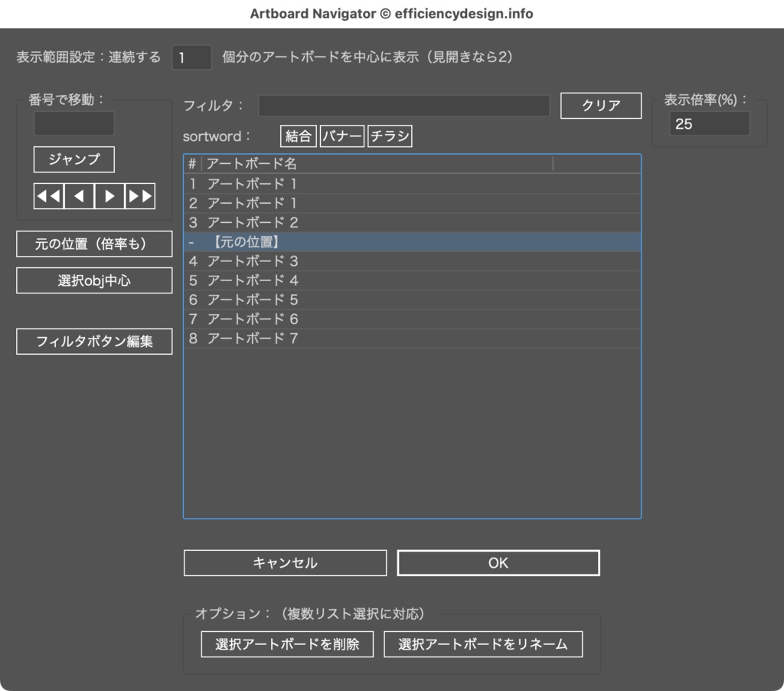
Task: Click the fast-rewind navigation arrow icon
Action: (x=48, y=196)
